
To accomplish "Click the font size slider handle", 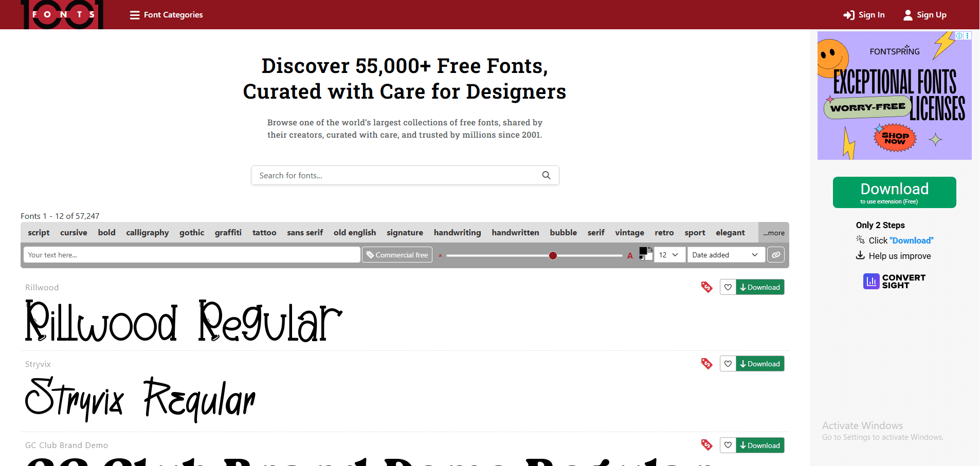I will (553, 255).
